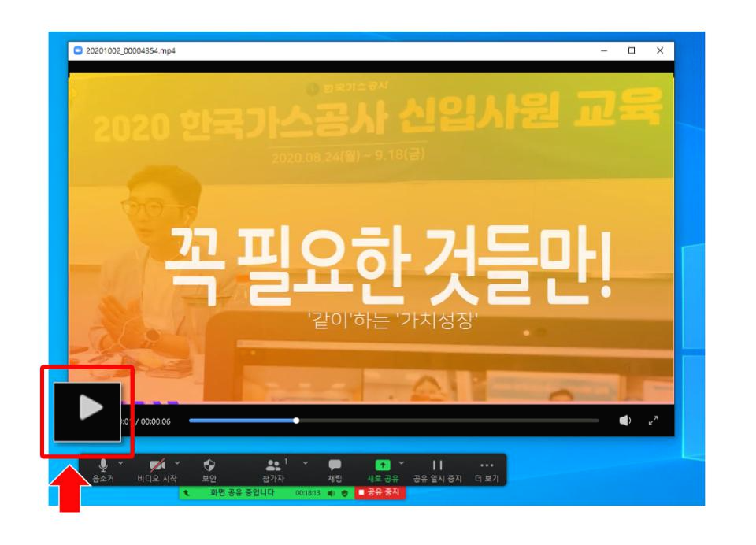Expand audio options arrow beside 음소거
The height and width of the screenshot is (545, 756).
[120, 463]
